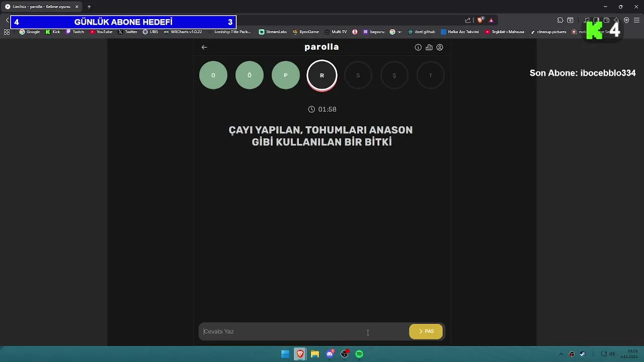Open the Brave VPN shield icon

[x=626, y=20]
